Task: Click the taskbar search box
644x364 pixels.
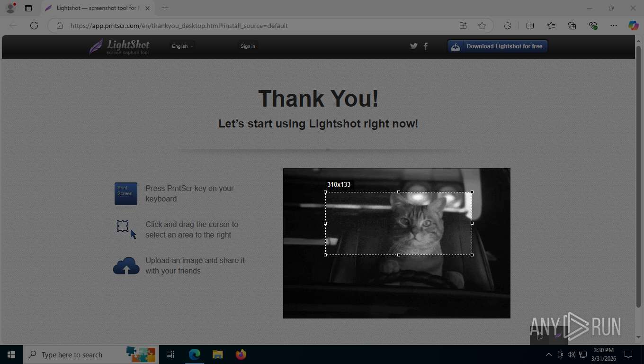Action: coord(90,355)
